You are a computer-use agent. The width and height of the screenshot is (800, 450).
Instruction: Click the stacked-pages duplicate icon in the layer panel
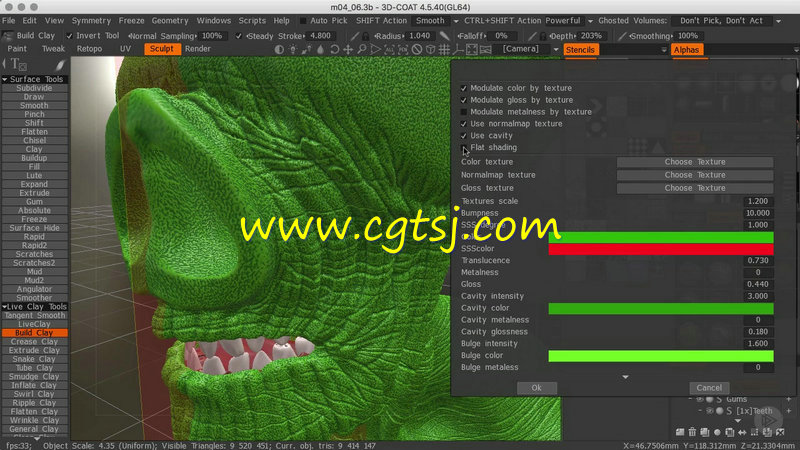click(x=705, y=432)
